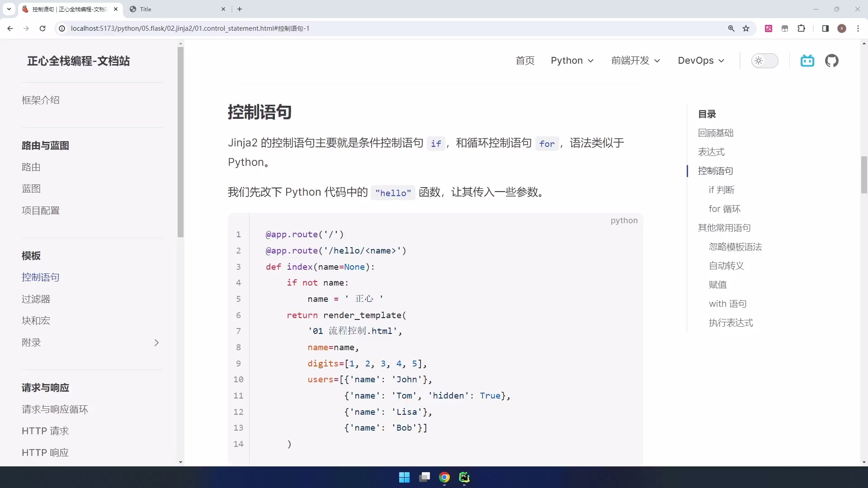Jump to for 循环 in the table of contents

coord(724,209)
